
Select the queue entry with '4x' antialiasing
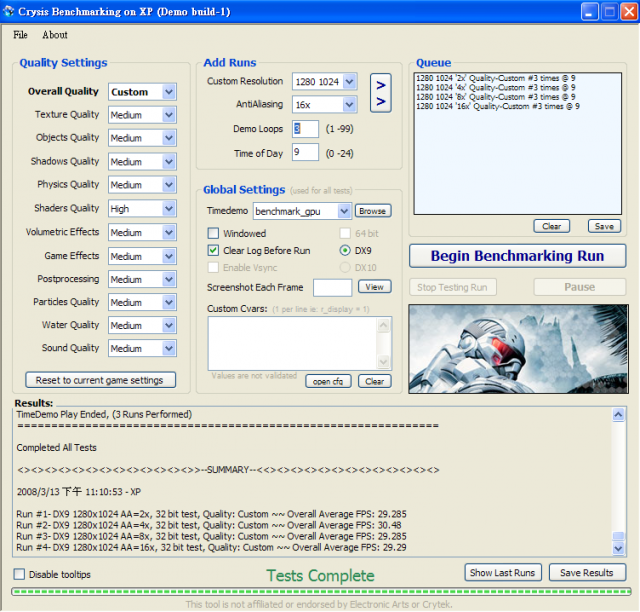(496, 87)
